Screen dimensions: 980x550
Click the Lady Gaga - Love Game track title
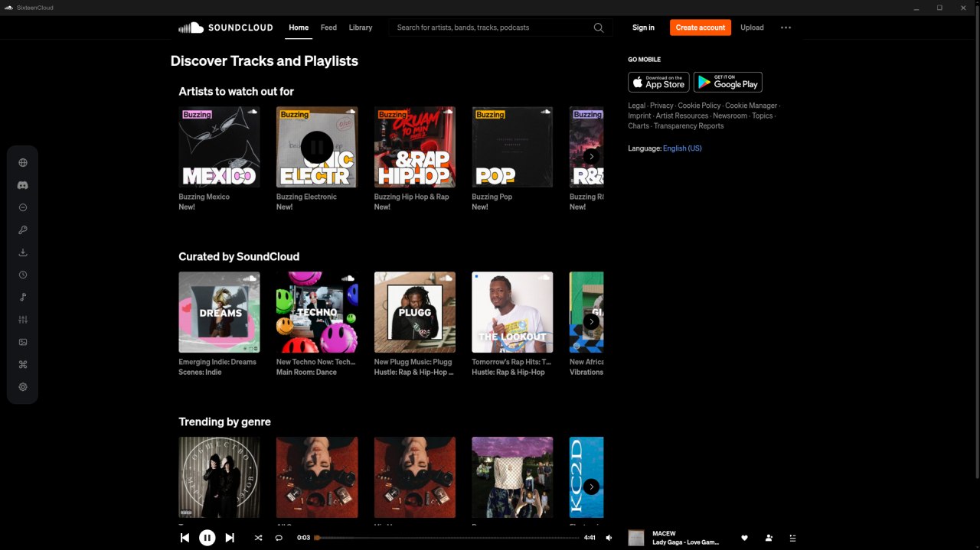click(685, 542)
